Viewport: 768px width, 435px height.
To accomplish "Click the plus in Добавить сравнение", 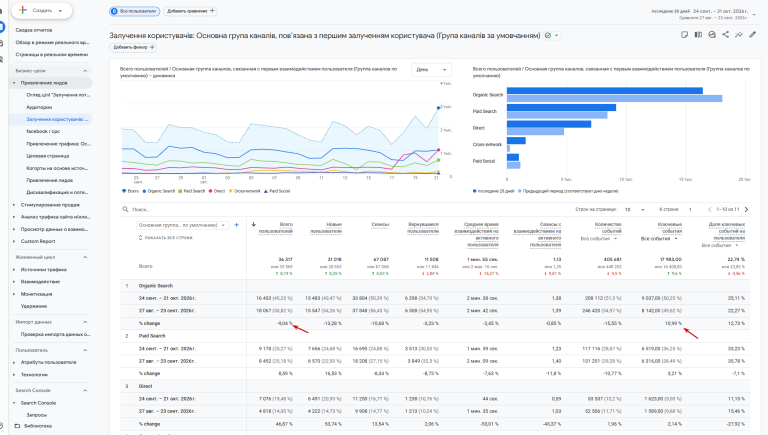I will [x=212, y=10].
